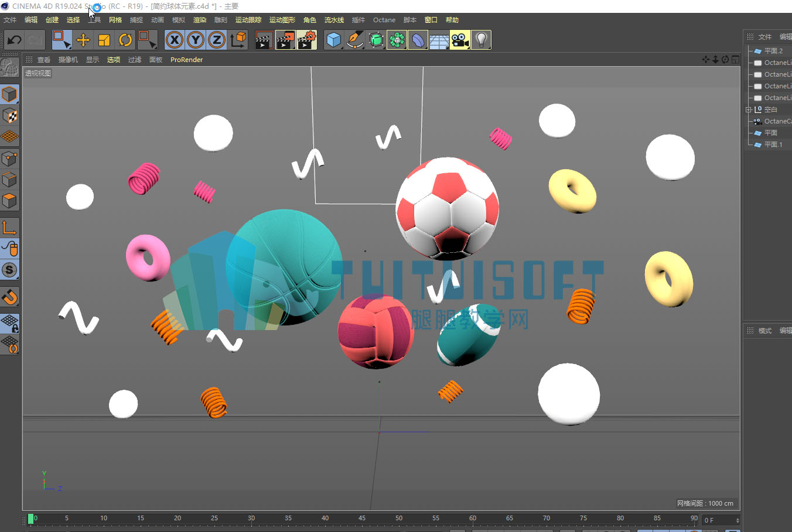The width and height of the screenshot is (792, 532).
Task: Click Render to Picture Viewer icon
Action: click(x=285, y=40)
